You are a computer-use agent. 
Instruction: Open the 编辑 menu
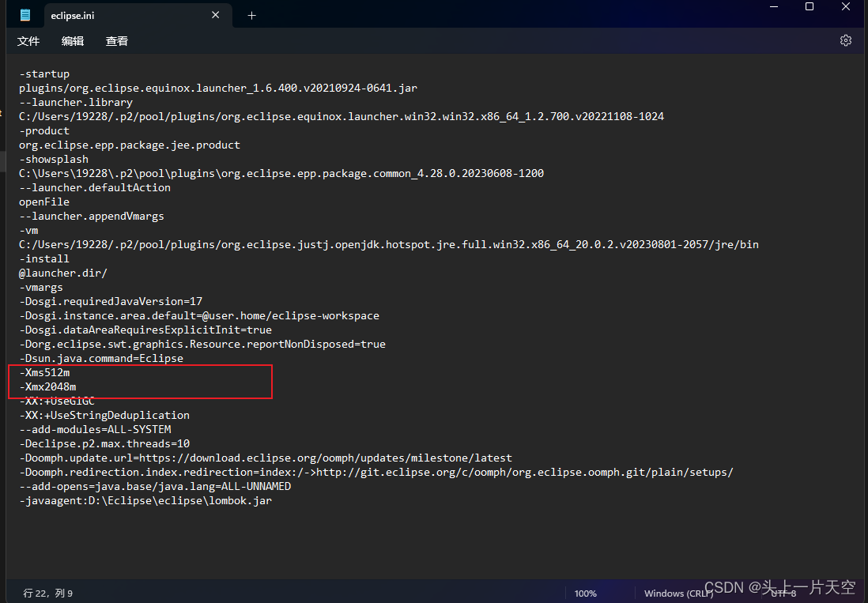click(x=73, y=41)
